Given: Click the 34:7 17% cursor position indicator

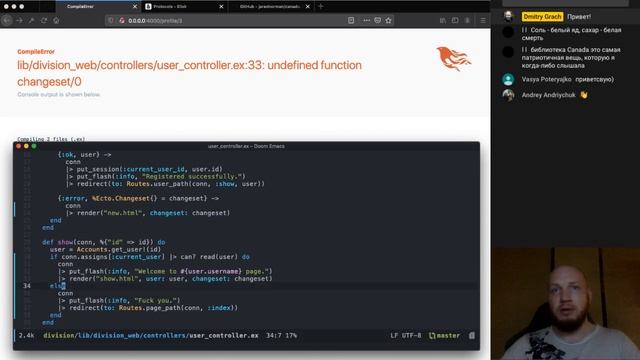Looking at the screenshot, I should pyautogui.click(x=282, y=336).
